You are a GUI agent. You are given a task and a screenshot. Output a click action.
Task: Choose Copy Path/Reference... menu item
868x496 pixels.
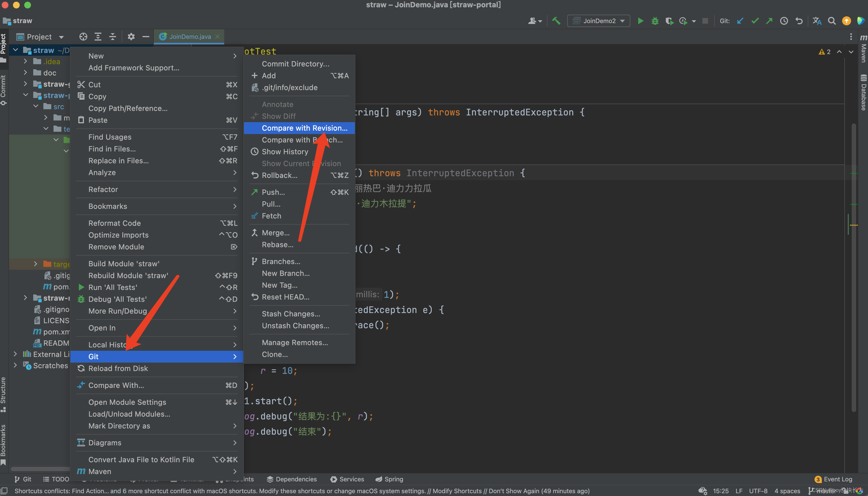157,108
